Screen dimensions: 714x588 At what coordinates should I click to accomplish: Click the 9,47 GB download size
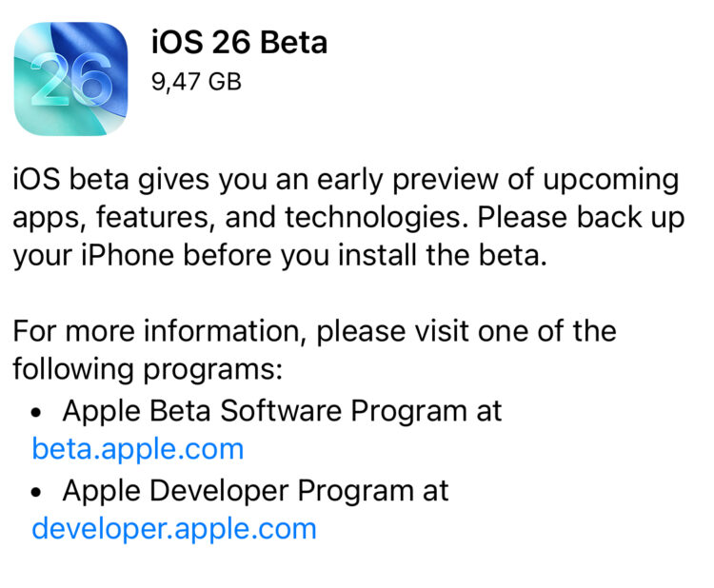coord(196,82)
